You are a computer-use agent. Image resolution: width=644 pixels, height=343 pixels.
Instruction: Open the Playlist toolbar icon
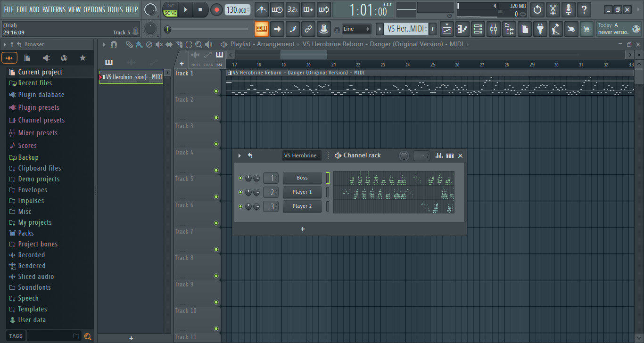[446, 29]
